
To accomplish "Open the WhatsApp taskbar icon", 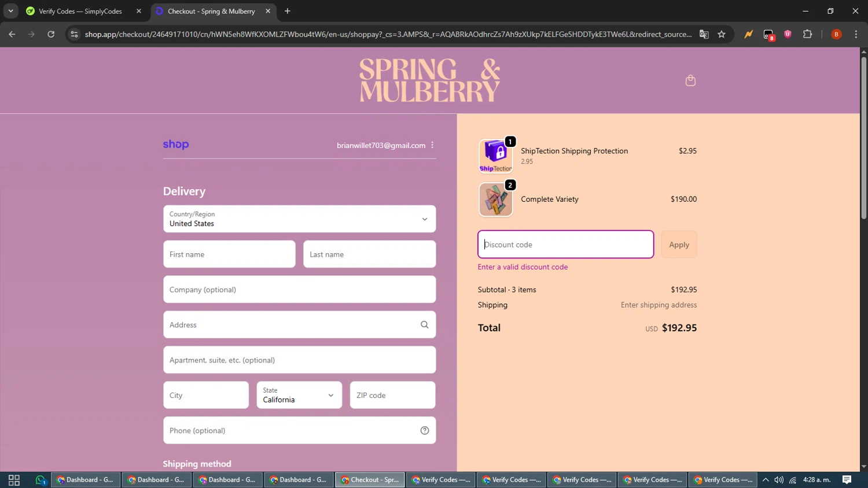I will (x=41, y=480).
